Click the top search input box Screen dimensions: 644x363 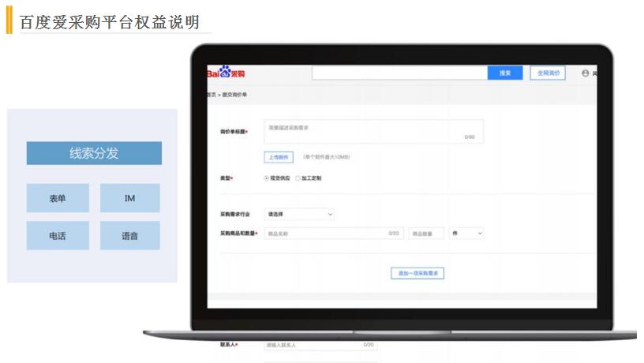399,73
